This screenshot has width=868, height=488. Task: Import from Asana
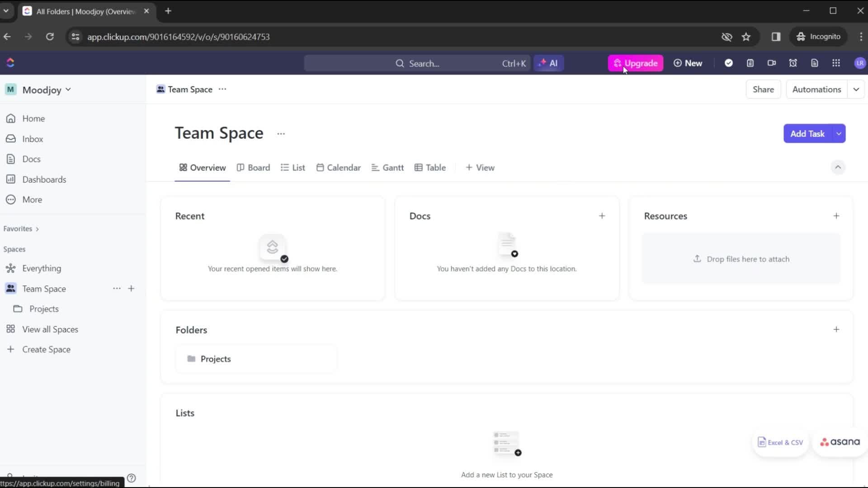[840, 442]
